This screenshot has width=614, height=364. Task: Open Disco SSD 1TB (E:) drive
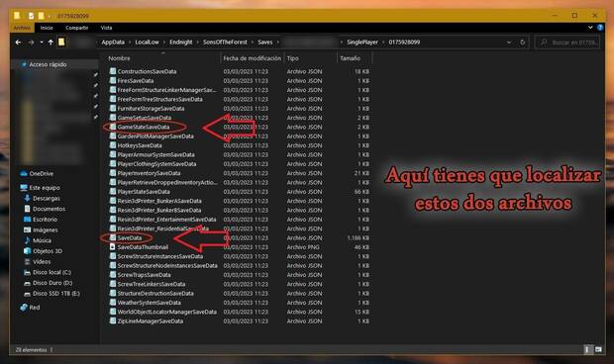pos(52,293)
